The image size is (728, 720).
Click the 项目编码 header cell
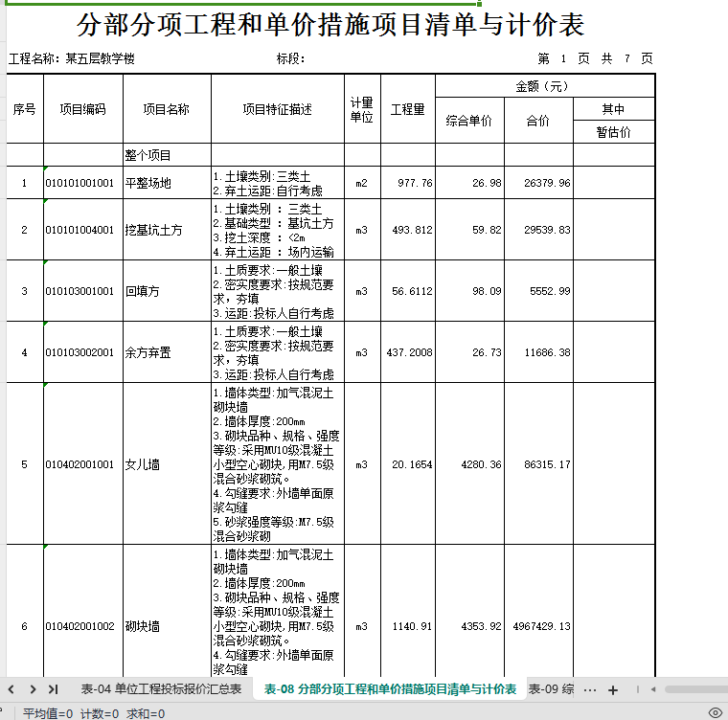click(x=83, y=108)
